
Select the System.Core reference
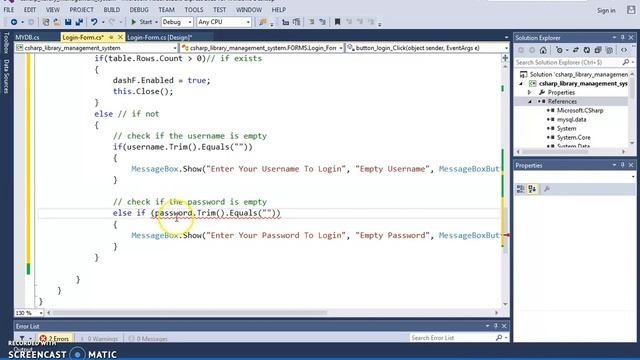pyautogui.click(x=573, y=138)
